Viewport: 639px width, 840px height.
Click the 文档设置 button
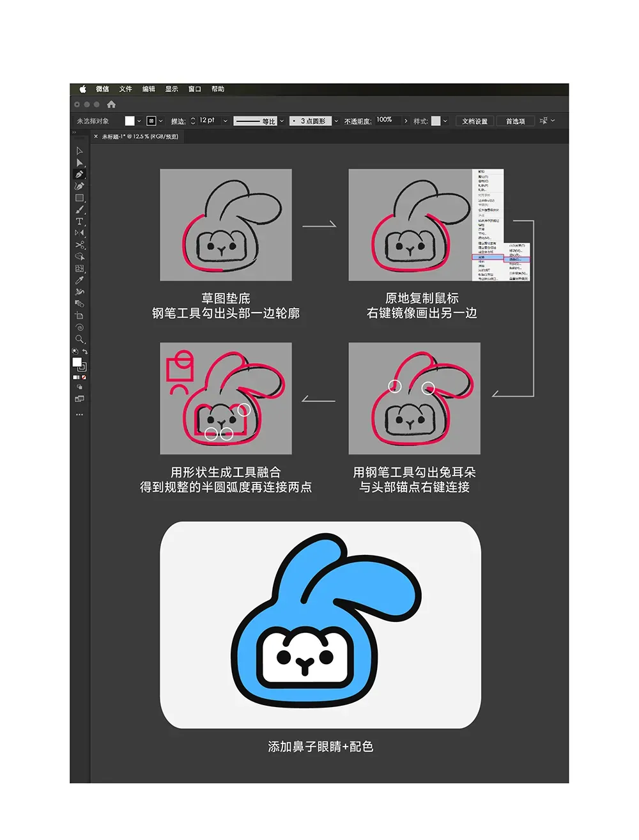pos(475,121)
